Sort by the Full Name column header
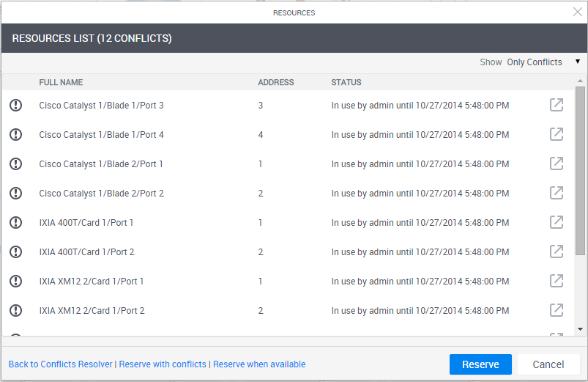 click(61, 83)
